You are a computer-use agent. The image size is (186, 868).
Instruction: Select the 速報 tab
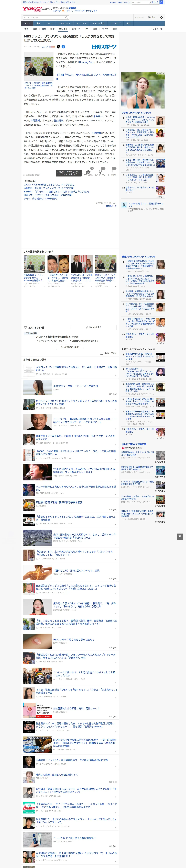pos(38,24)
